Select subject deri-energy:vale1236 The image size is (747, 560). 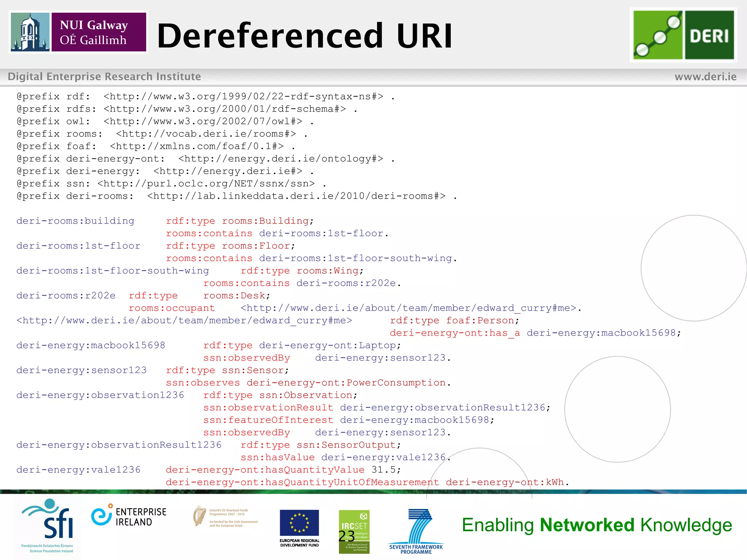[x=78, y=470]
